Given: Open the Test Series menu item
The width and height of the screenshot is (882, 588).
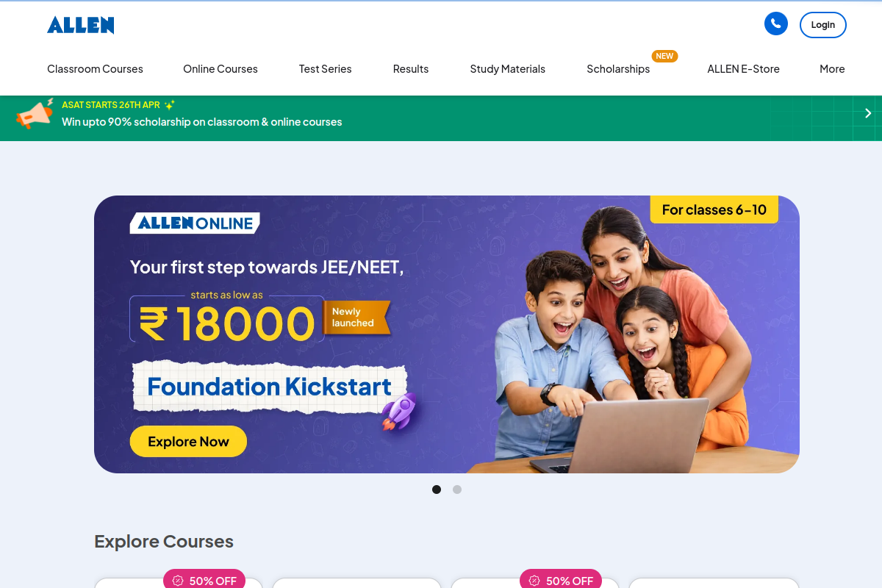Looking at the screenshot, I should 325,69.
